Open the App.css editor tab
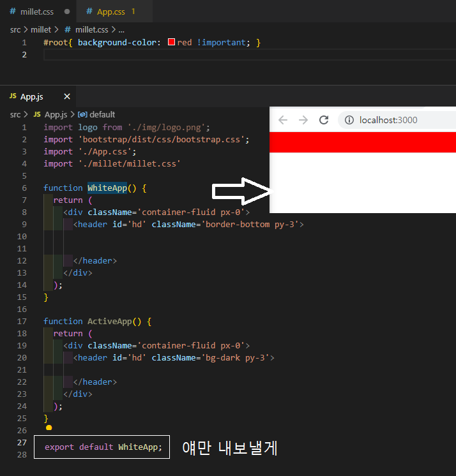 coord(114,11)
